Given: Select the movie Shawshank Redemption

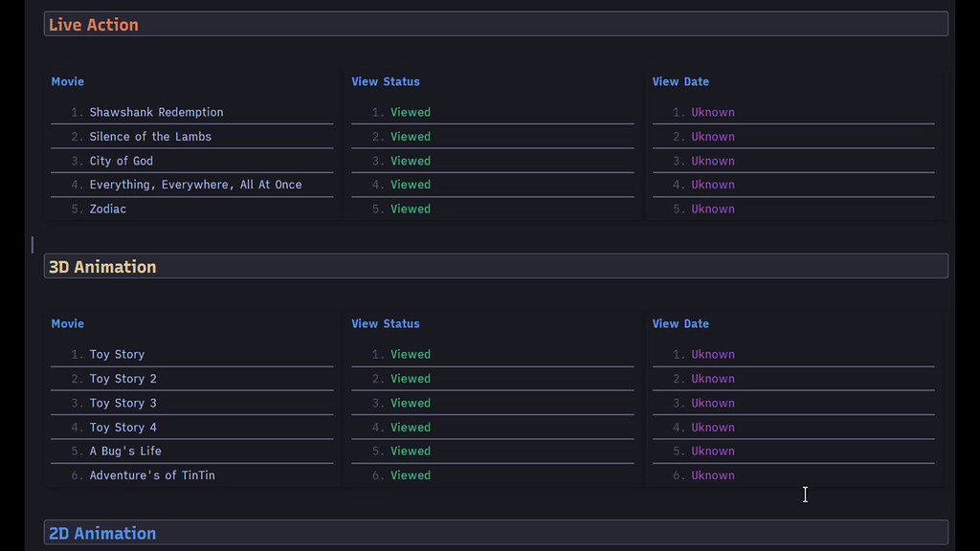Looking at the screenshot, I should point(156,112).
